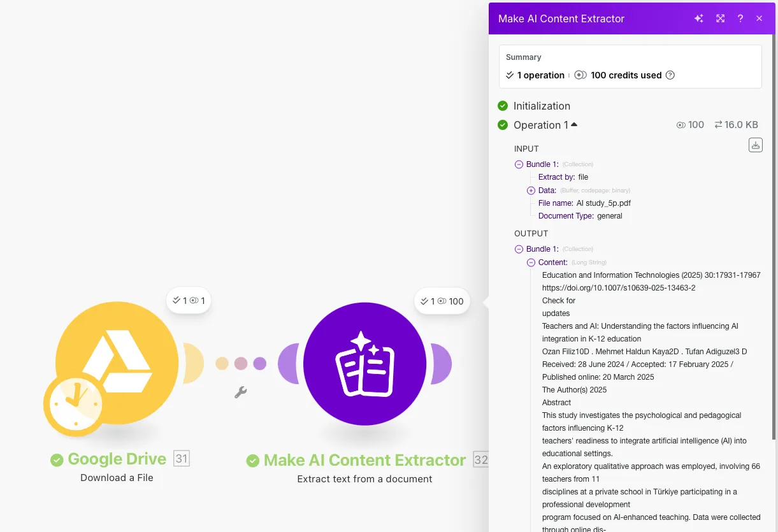
Task: Download the output bundles using the download icon
Action: pyautogui.click(x=755, y=145)
